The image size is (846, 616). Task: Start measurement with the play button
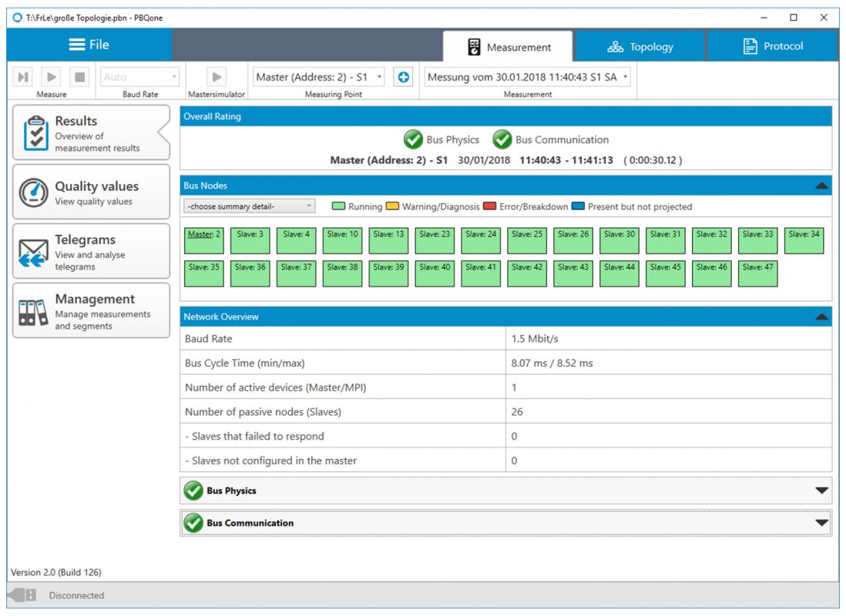click(51, 77)
